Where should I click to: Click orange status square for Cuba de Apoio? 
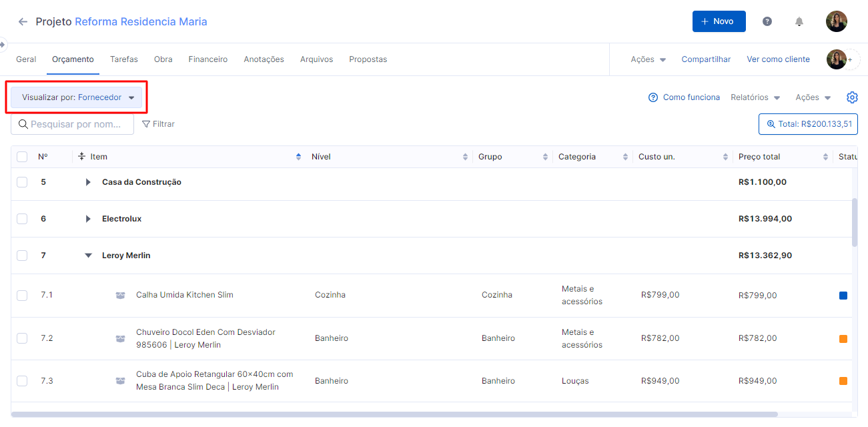pos(843,381)
